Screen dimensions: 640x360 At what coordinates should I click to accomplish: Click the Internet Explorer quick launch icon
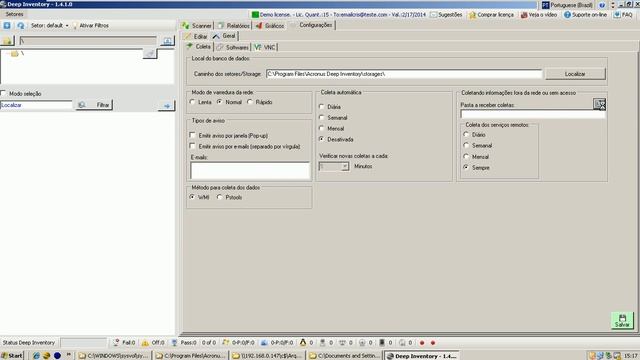[36, 356]
